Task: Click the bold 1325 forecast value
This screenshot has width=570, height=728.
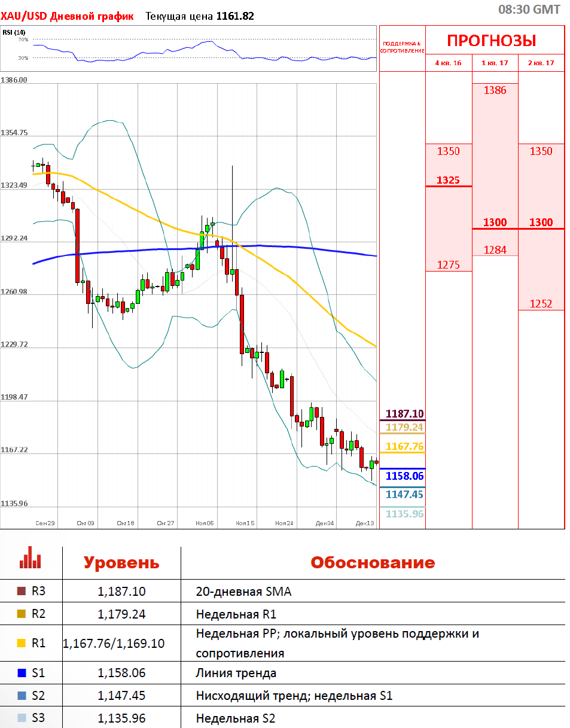Action: tap(448, 180)
